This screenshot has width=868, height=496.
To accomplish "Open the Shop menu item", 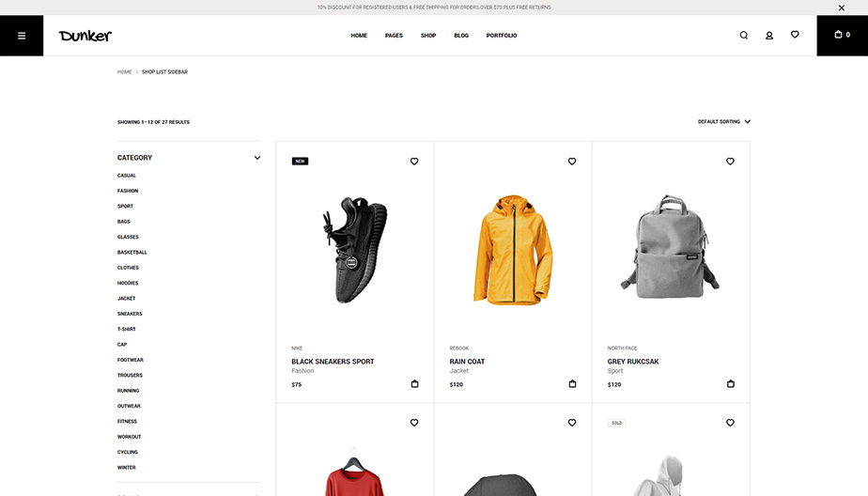I will (428, 36).
